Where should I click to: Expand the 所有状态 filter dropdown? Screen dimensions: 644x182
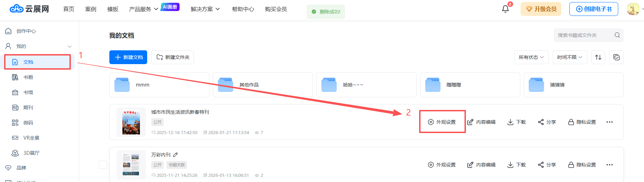(531, 57)
